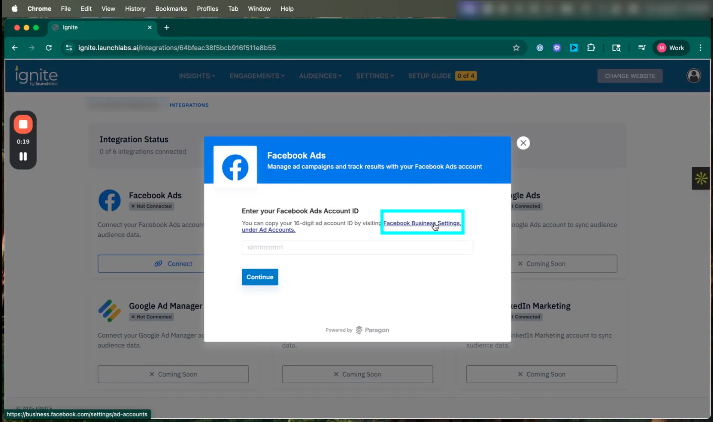Open Chrome three-dot menu
713x422 pixels.
(701, 48)
